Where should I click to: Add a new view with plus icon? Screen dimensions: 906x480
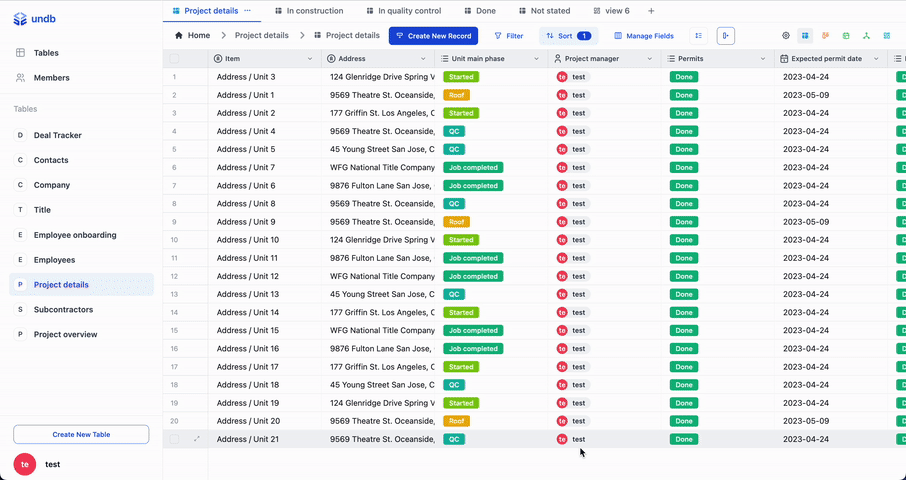click(x=651, y=11)
